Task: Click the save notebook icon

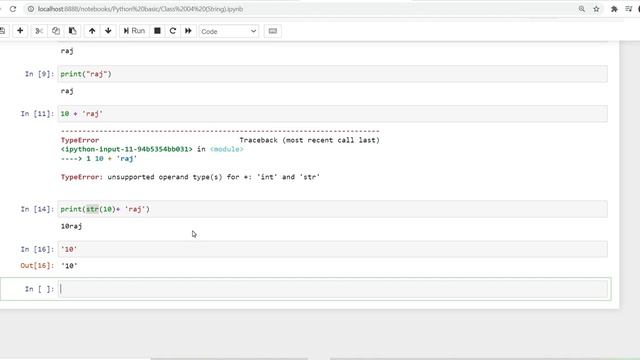Action: click(x=2, y=31)
